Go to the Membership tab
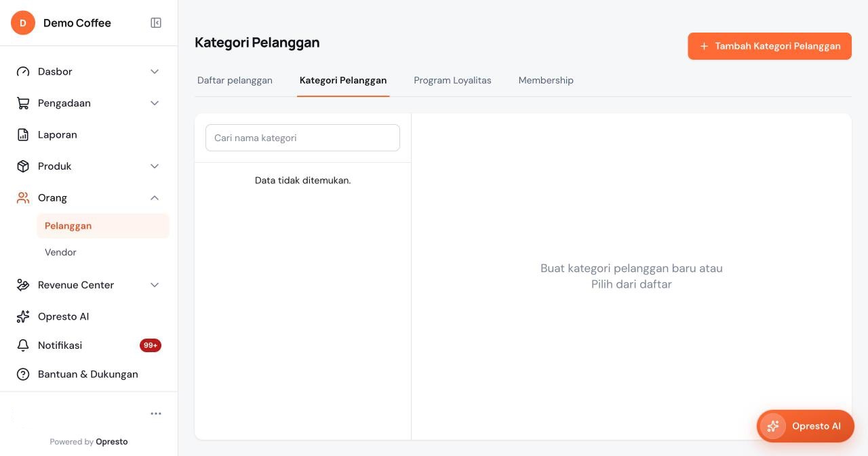The image size is (868, 456). click(x=546, y=80)
